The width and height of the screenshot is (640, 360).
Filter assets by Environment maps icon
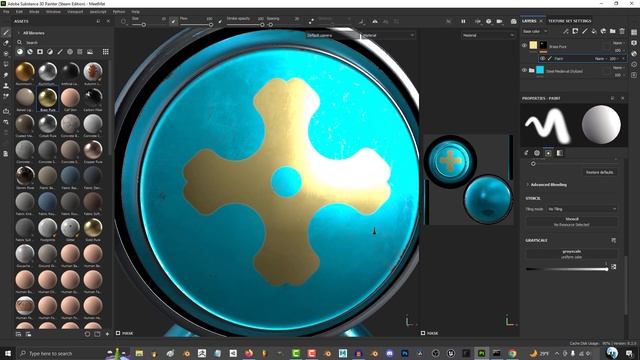click(90, 52)
